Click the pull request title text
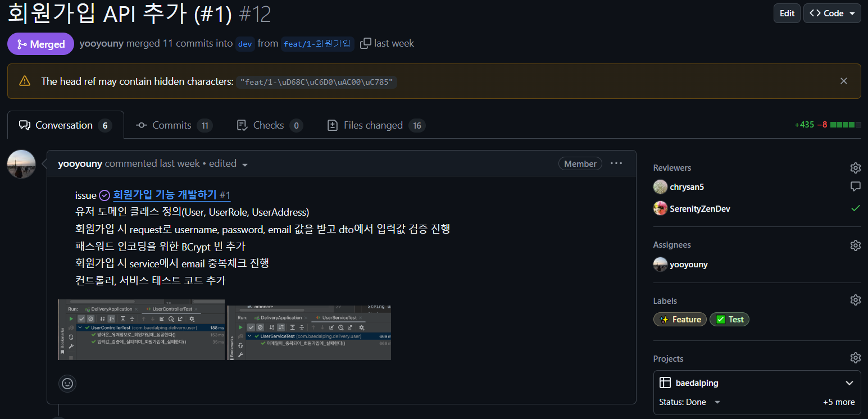Image resolution: width=868 pixels, height=419 pixels. [x=120, y=14]
